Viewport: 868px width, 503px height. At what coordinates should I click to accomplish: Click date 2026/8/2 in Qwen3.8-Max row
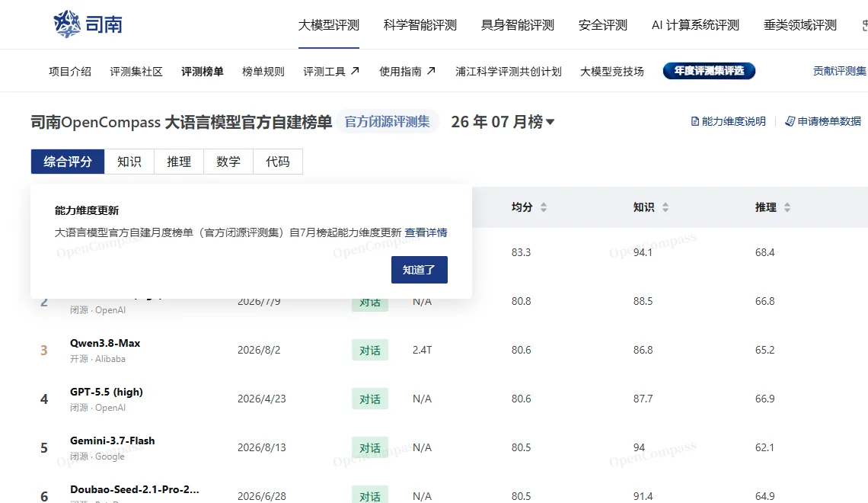[x=259, y=350]
